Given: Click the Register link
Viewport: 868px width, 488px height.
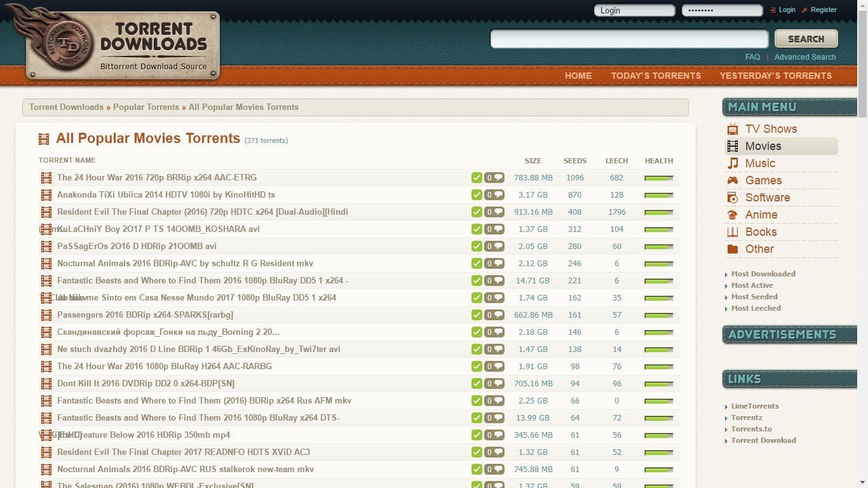Looking at the screenshot, I should tap(824, 10).
